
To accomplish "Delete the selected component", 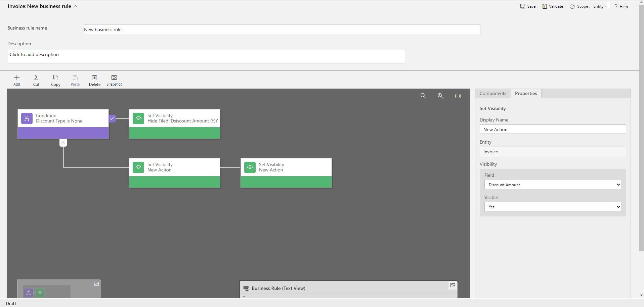I will point(94,80).
